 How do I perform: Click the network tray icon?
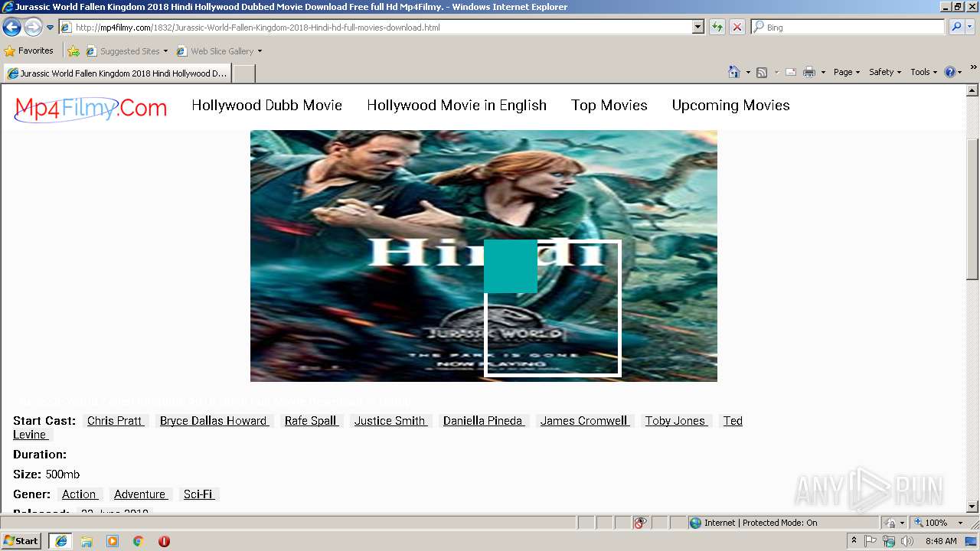pyautogui.click(x=889, y=541)
